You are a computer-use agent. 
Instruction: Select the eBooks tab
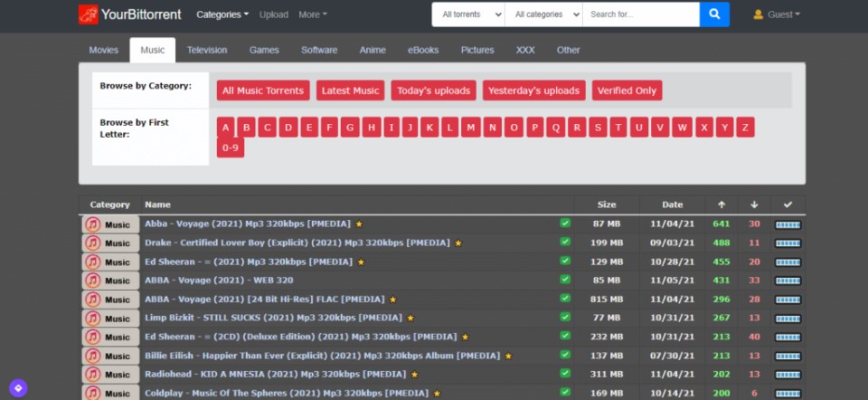[x=423, y=50]
